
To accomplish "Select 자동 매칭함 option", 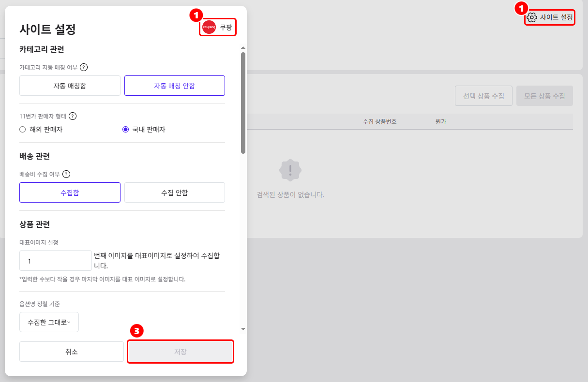I will pos(70,86).
